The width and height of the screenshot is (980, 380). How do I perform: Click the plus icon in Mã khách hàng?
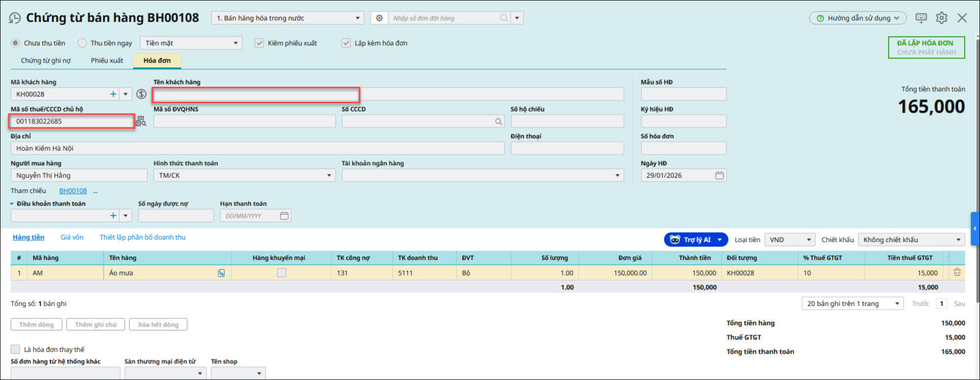click(113, 94)
